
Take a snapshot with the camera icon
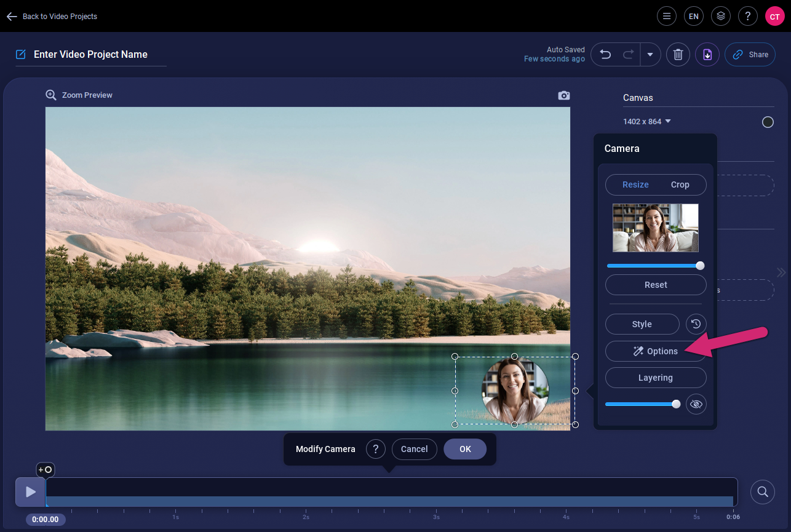[x=563, y=95]
